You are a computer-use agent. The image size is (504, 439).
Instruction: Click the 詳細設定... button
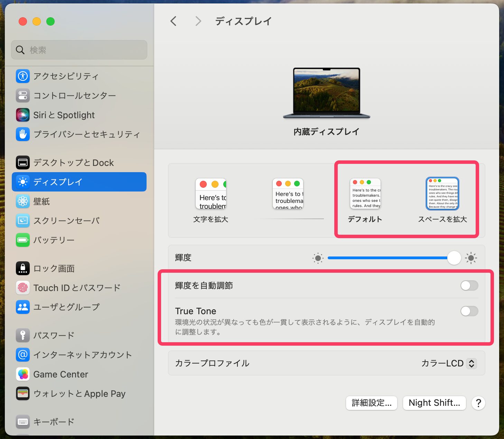tap(372, 403)
